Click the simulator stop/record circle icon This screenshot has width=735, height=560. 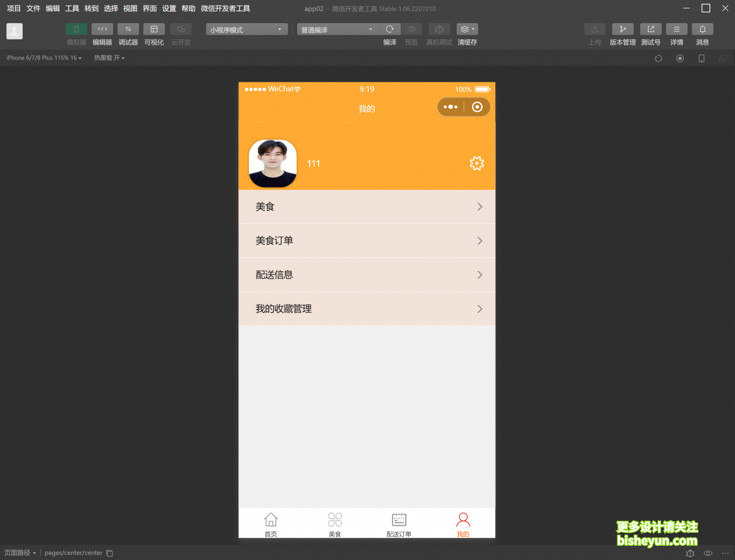[x=680, y=58]
